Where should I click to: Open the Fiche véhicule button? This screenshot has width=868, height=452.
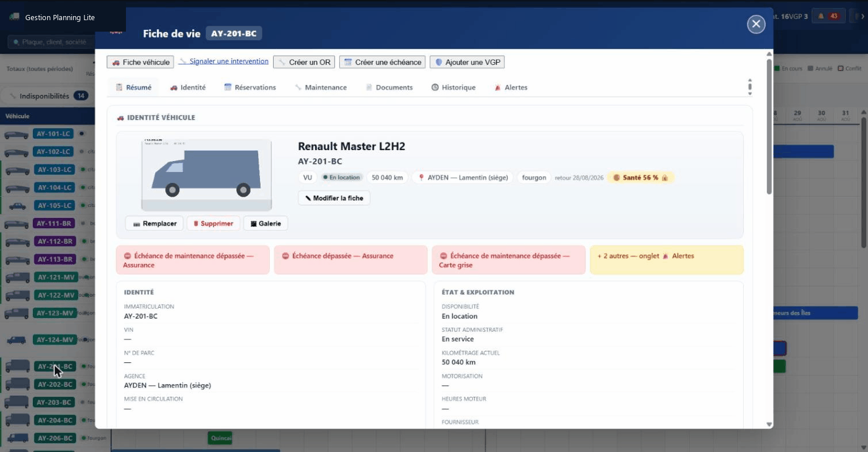tap(140, 62)
